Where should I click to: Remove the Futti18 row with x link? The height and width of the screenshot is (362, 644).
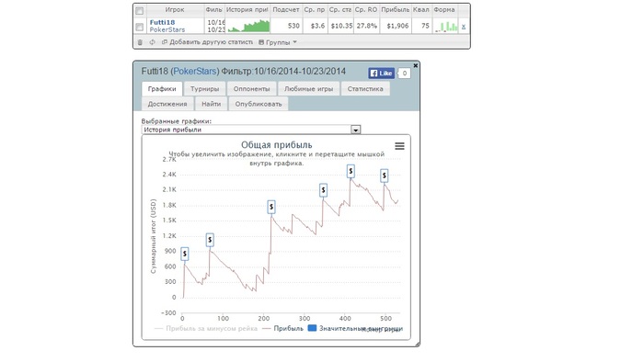click(464, 27)
